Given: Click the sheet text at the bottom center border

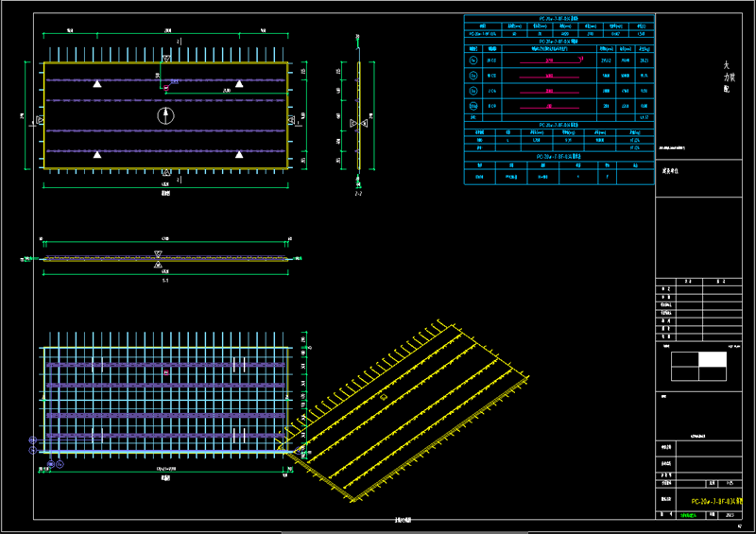Looking at the screenshot, I should [x=403, y=520].
